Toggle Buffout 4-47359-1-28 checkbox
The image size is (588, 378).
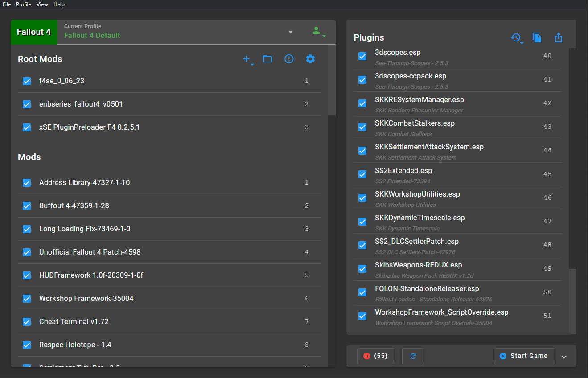[27, 206]
